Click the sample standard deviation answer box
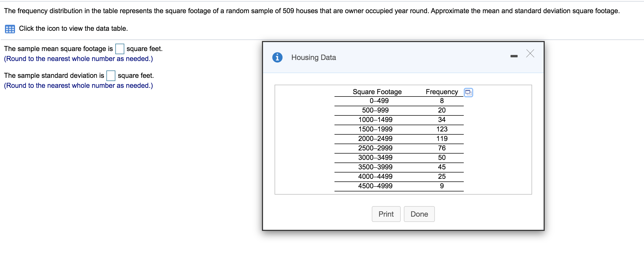Screen dimensions: 644x264 [x=111, y=76]
